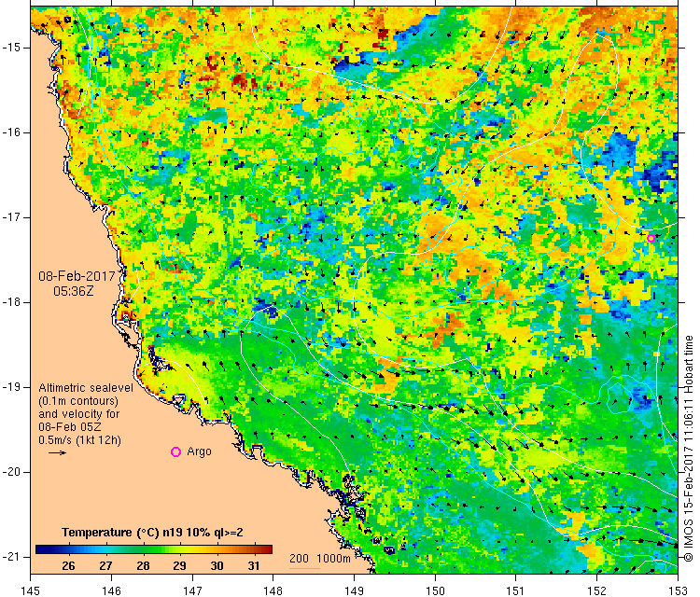Click the IMOS copyright timestamp text

point(688,449)
